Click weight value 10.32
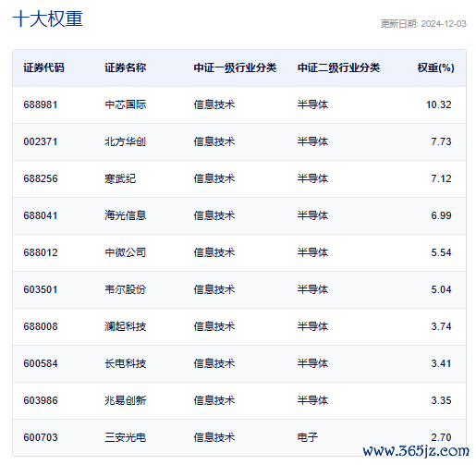The height and width of the screenshot is (465, 476). click(439, 104)
